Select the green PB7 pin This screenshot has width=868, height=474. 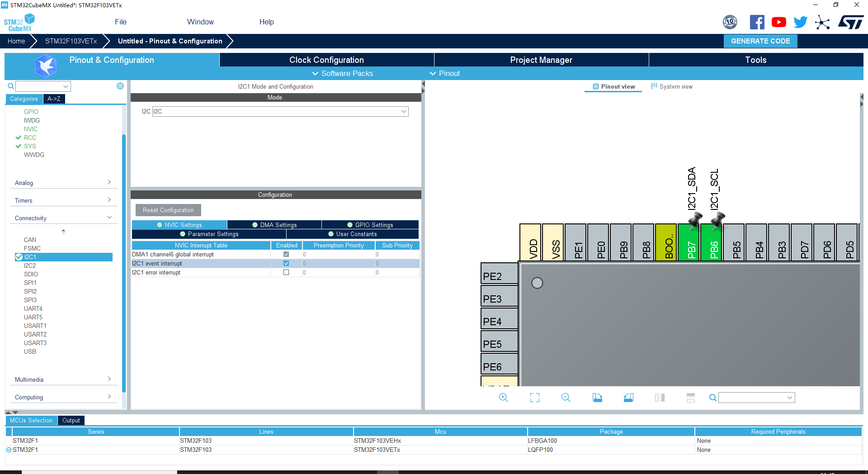coord(689,242)
